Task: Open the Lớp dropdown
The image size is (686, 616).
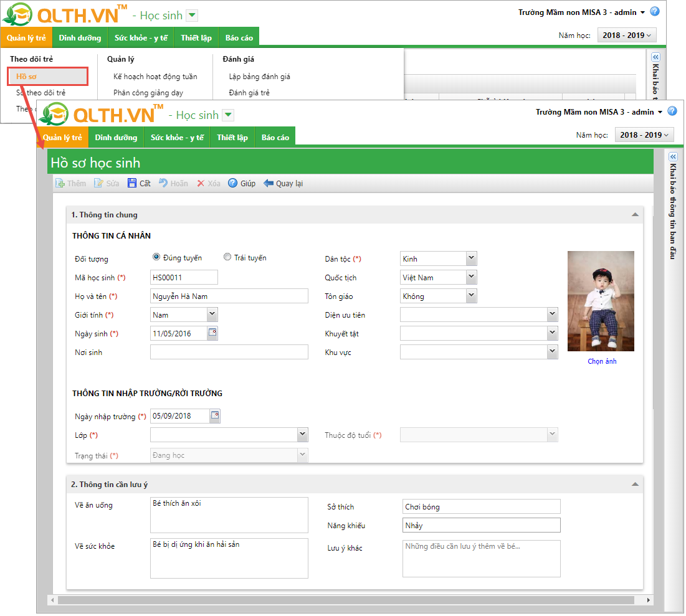Action: (x=303, y=435)
